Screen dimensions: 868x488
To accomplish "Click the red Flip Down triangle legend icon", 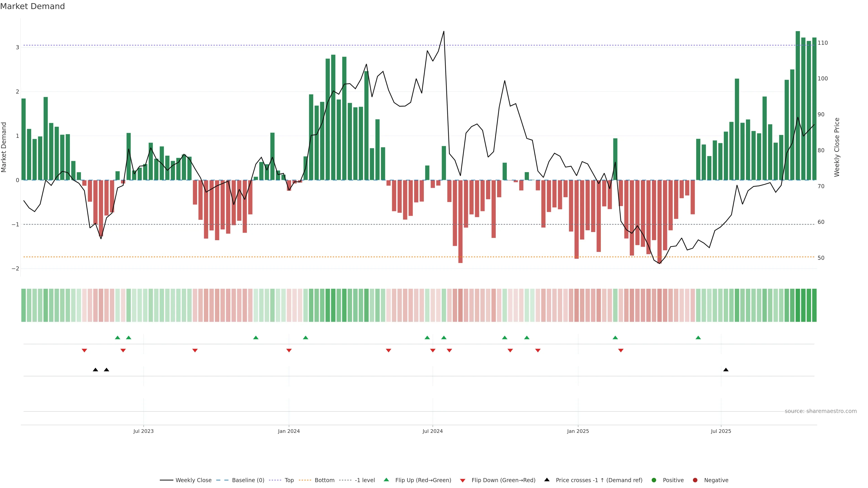I will [x=463, y=480].
